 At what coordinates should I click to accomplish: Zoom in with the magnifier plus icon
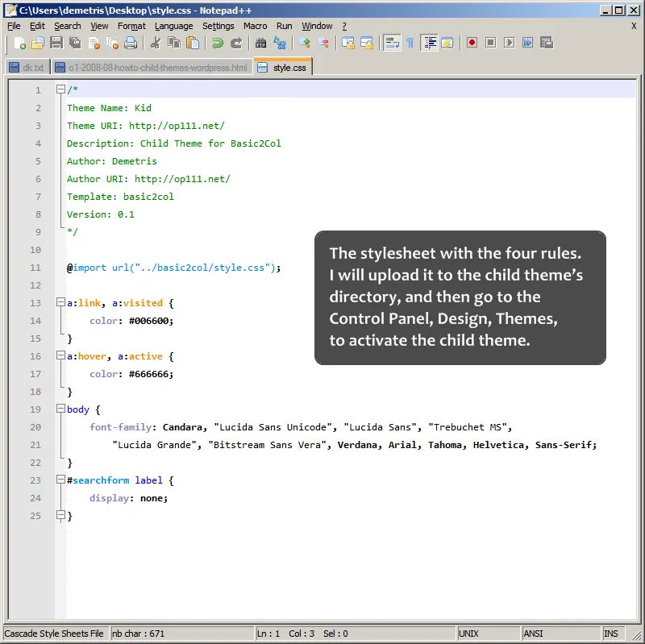tap(305, 43)
